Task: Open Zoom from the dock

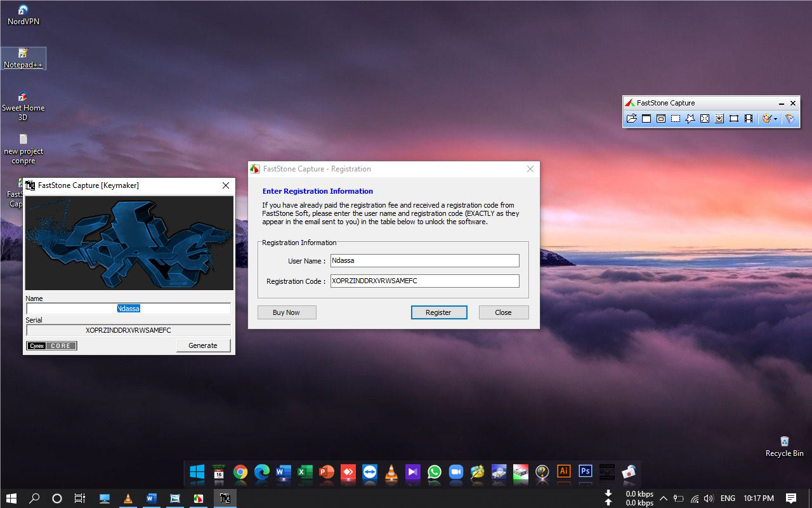Action: point(456,472)
